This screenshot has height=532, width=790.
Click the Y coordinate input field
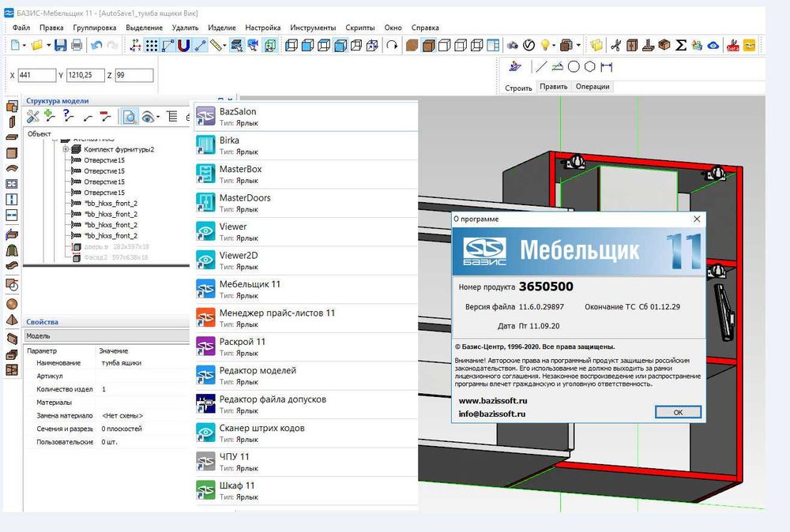pyautogui.click(x=85, y=75)
